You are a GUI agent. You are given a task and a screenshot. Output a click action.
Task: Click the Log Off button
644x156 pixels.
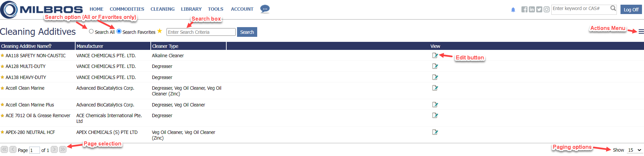pyautogui.click(x=631, y=9)
